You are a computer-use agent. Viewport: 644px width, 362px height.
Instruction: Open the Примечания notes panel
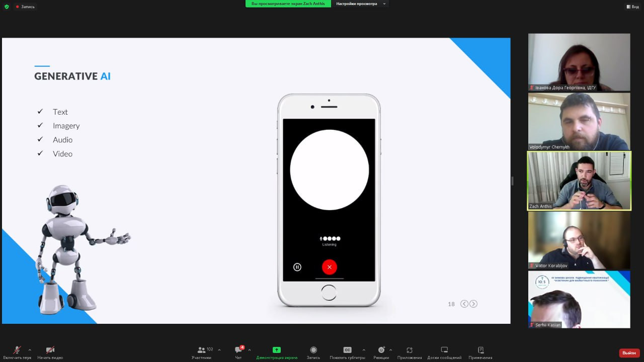480,352
